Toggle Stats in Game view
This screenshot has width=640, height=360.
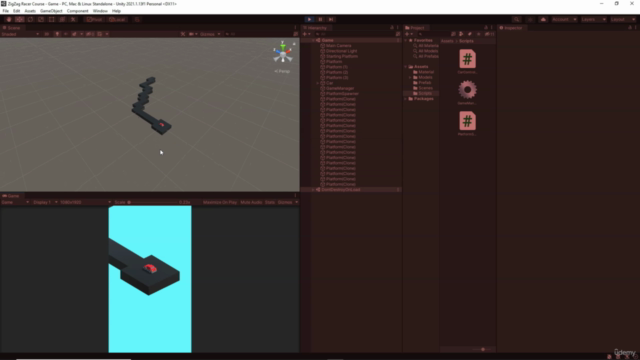point(270,202)
